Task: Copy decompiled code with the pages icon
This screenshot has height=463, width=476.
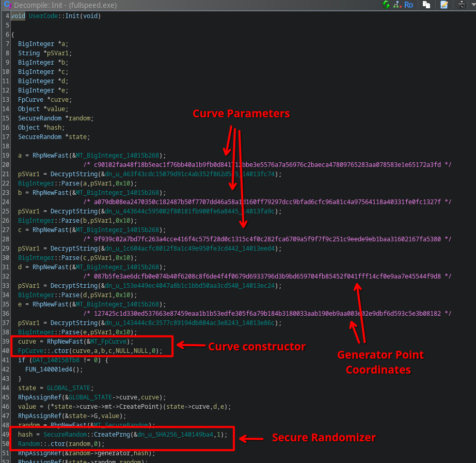Action: click(426, 5)
